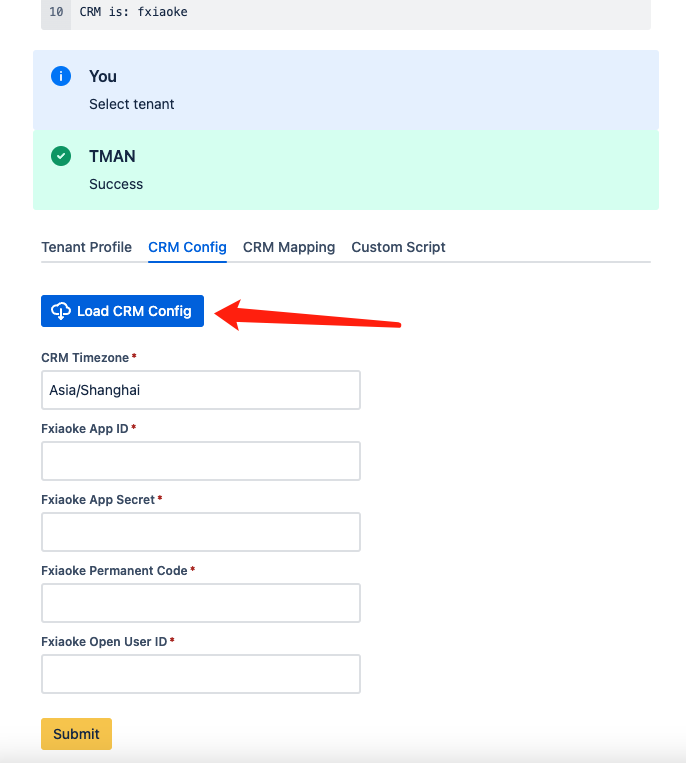
Task: Select the CRM Config tab
Action: (x=187, y=247)
